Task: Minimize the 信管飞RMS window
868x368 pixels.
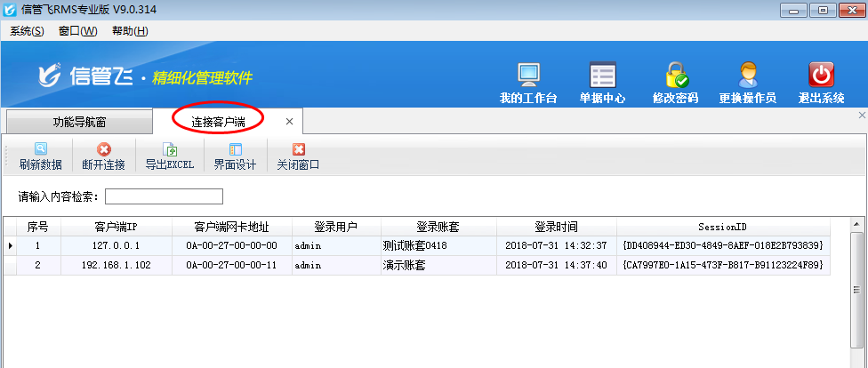Action: click(x=794, y=10)
